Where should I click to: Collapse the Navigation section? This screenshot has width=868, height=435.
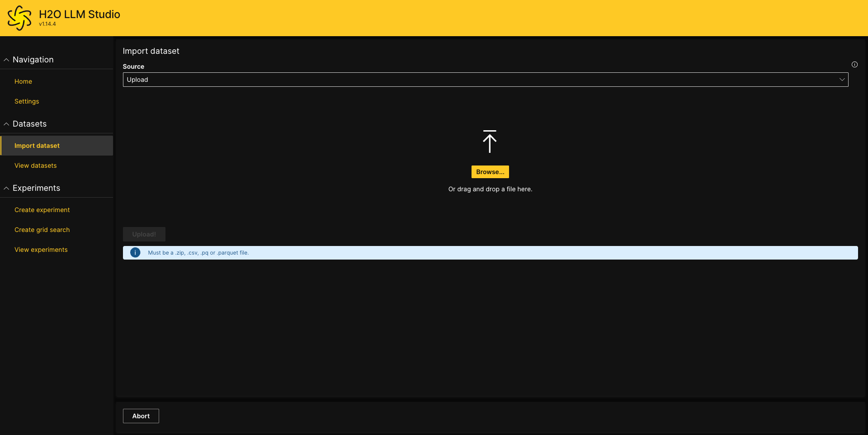coord(6,60)
